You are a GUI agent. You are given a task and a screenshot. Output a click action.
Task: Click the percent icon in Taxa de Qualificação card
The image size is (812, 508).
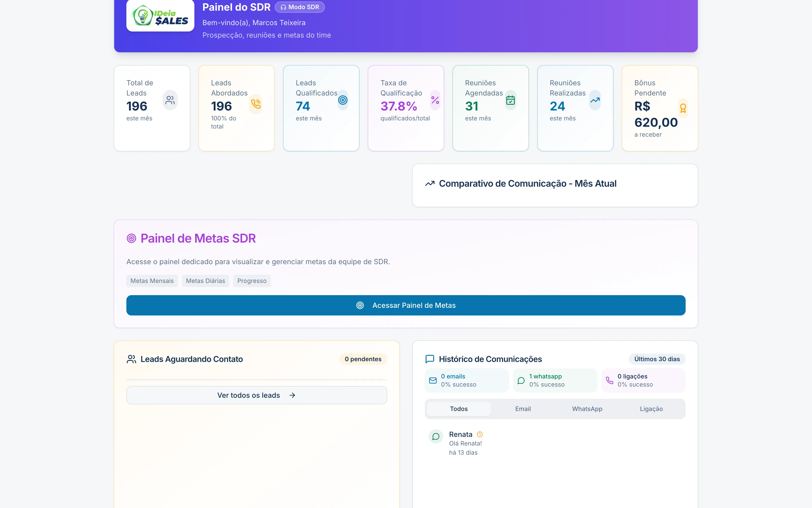(435, 100)
